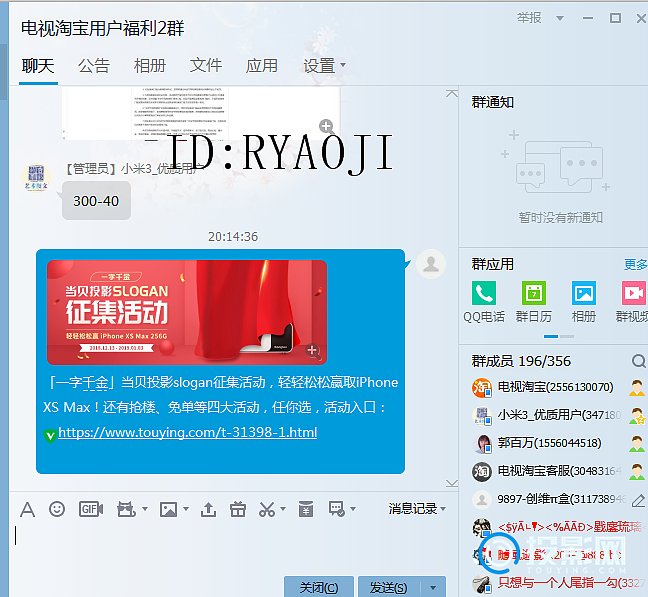This screenshot has width=648, height=597.
Task: Zoom the SLOGAN banner image magnifier
Action: click(312, 351)
